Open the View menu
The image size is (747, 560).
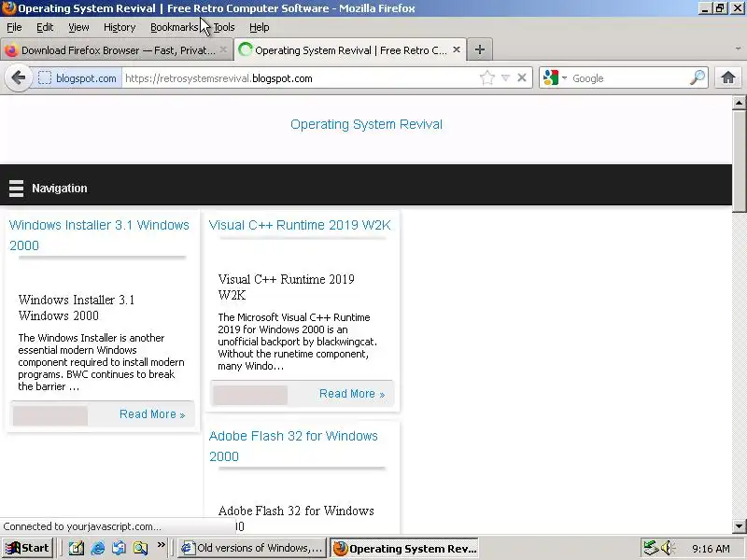tap(78, 27)
